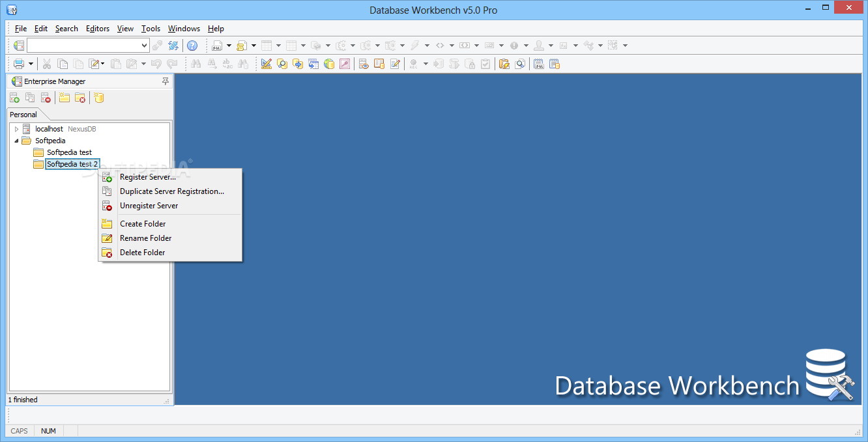
Task: Click the '1 finished' status text
Action: point(23,400)
